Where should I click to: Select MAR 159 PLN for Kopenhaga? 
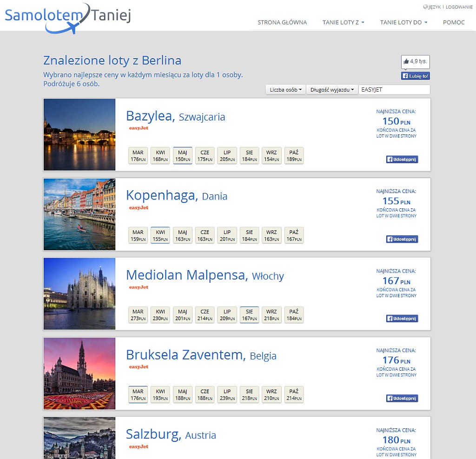coord(138,235)
